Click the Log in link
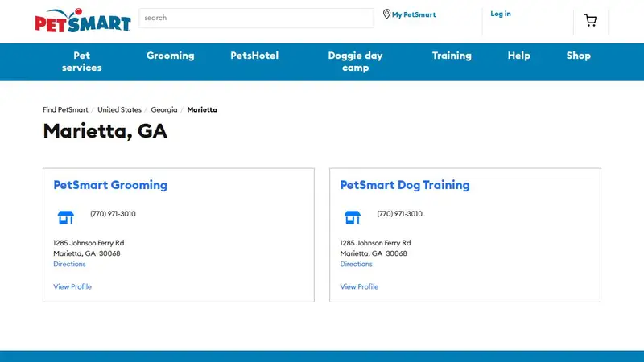644x362 pixels. pyautogui.click(x=501, y=14)
